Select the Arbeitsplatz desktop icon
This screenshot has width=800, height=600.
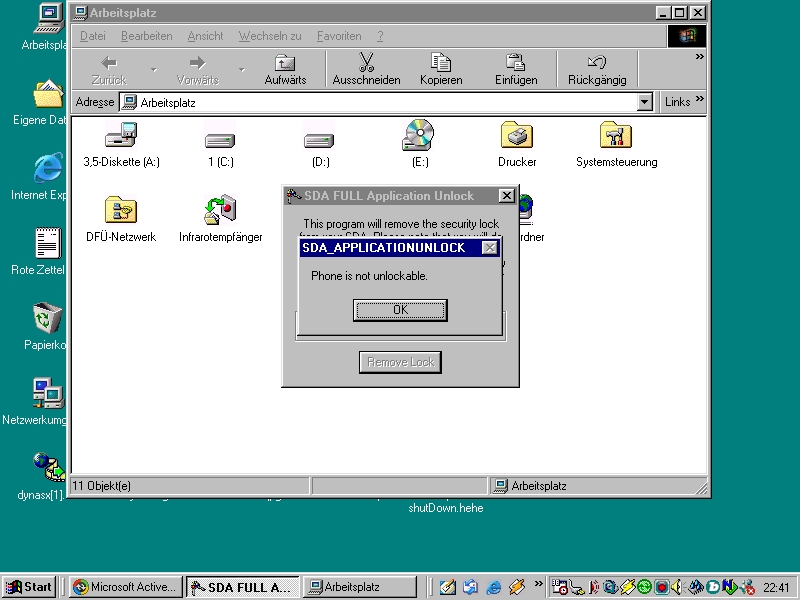click(49, 18)
